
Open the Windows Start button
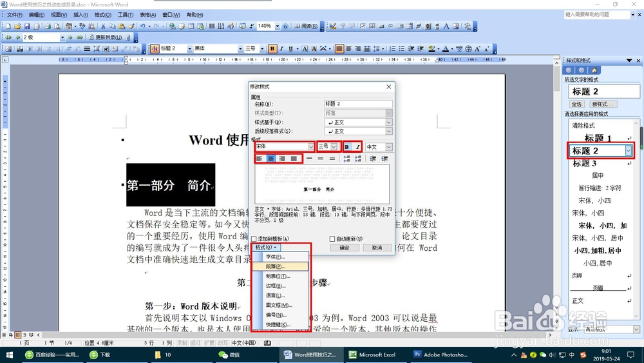9,355
